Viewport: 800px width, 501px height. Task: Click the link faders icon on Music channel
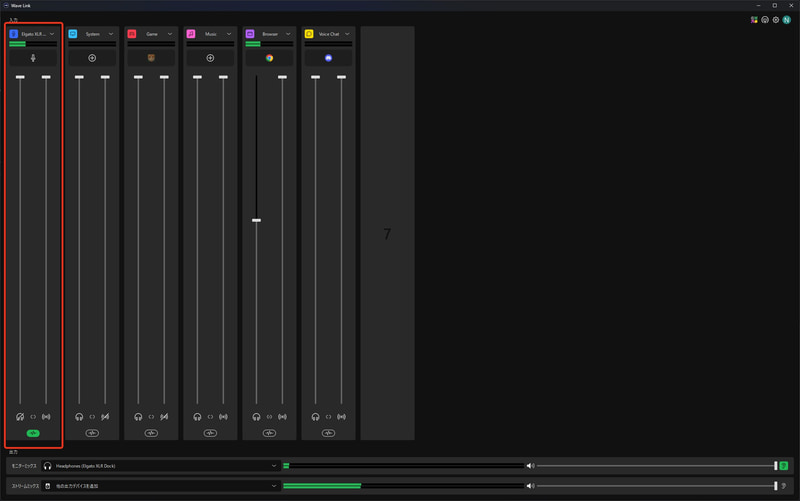[210, 417]
